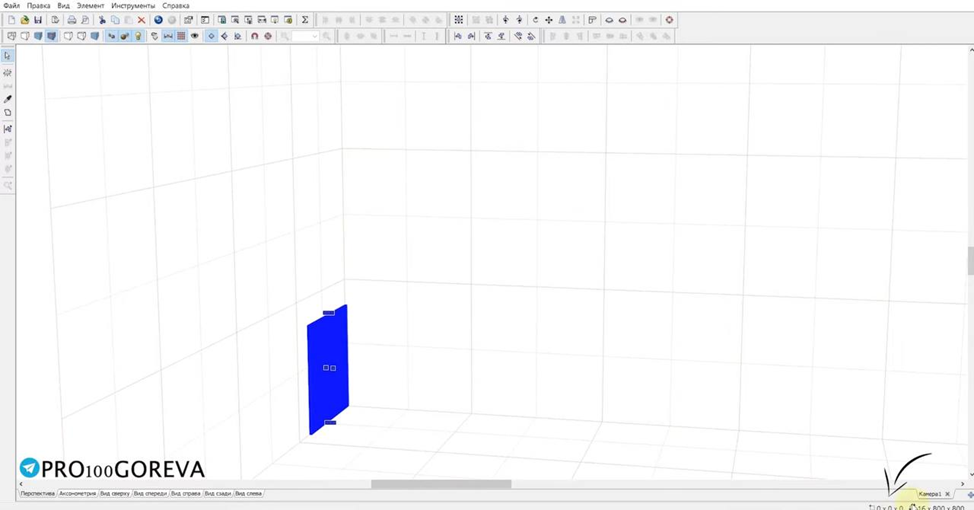
Task: Toggle the eye visibility icon
Action: point(194,36)
